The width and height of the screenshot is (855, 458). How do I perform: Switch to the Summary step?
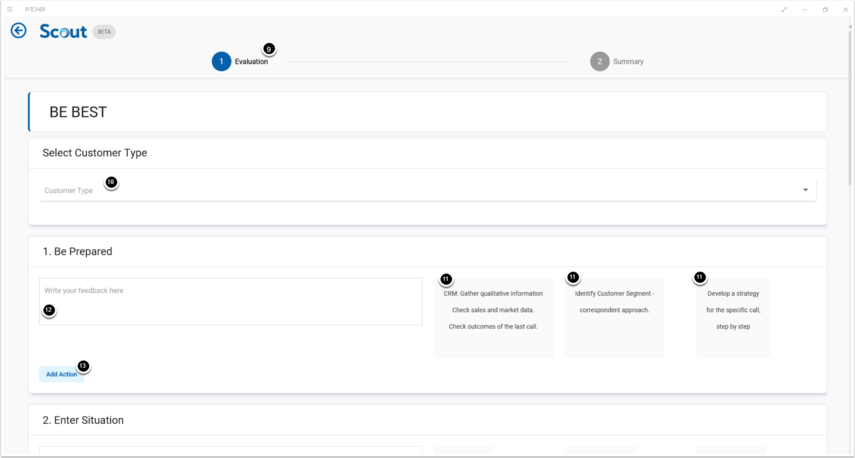(628, 62)
